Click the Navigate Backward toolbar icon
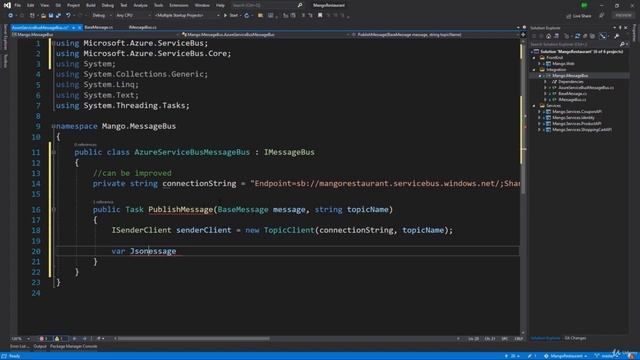This screenshot has width=640, height=360. coord(10,16)
